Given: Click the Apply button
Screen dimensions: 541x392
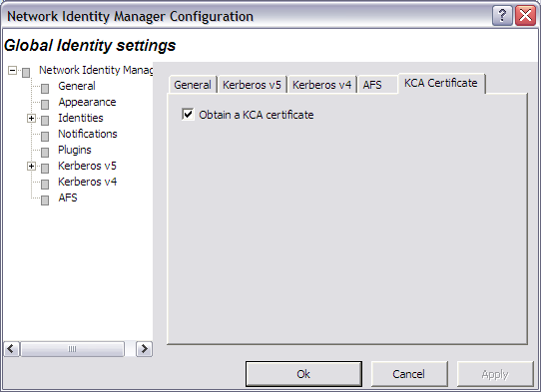Looking at the screenshot, I should 495,374.
